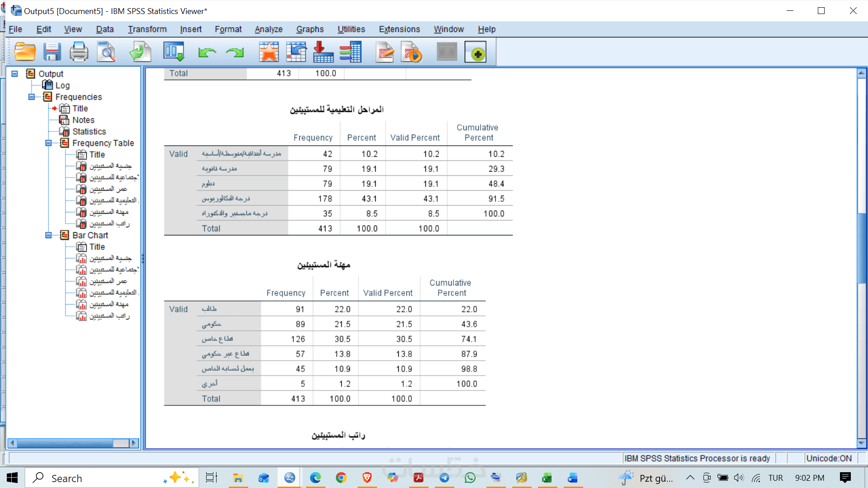
Task: Collapse the Output root tree node
Action: point(14,74)
